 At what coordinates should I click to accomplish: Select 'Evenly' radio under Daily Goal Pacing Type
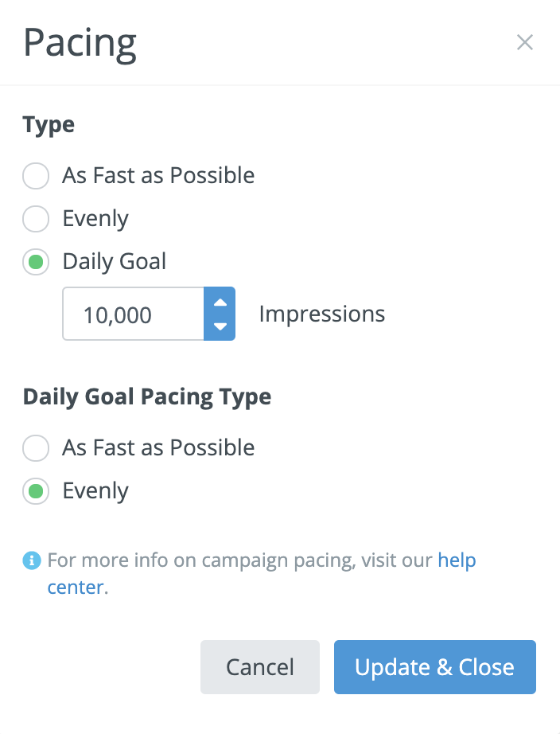pyautogui.click(x=36, y=491)
